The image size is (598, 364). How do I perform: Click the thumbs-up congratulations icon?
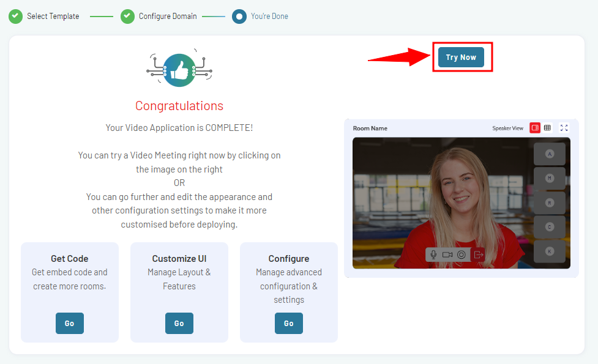[x=179, y=70]
